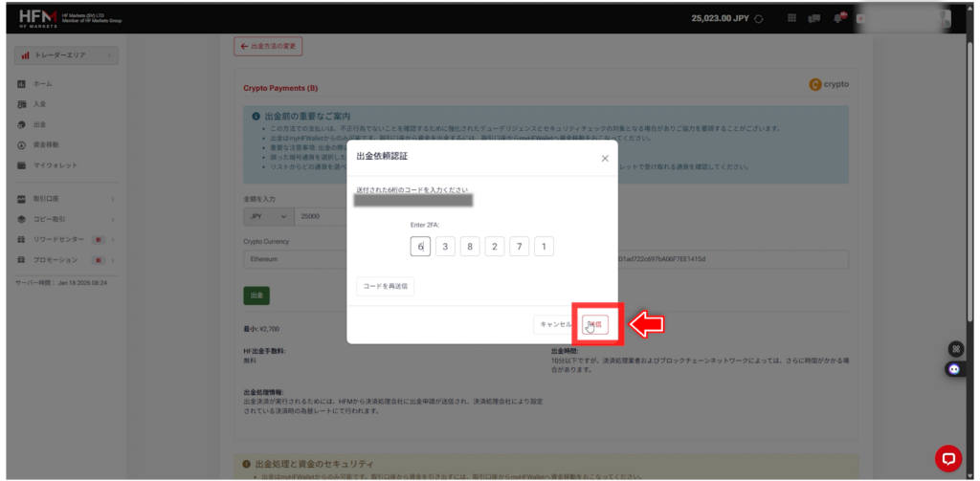Click the balance refresh icon

(759, 18)
